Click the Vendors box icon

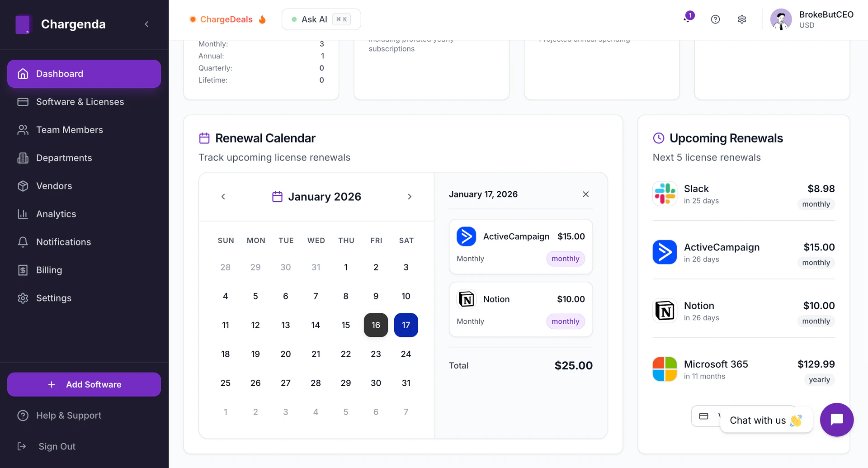[x=23, y=186]
